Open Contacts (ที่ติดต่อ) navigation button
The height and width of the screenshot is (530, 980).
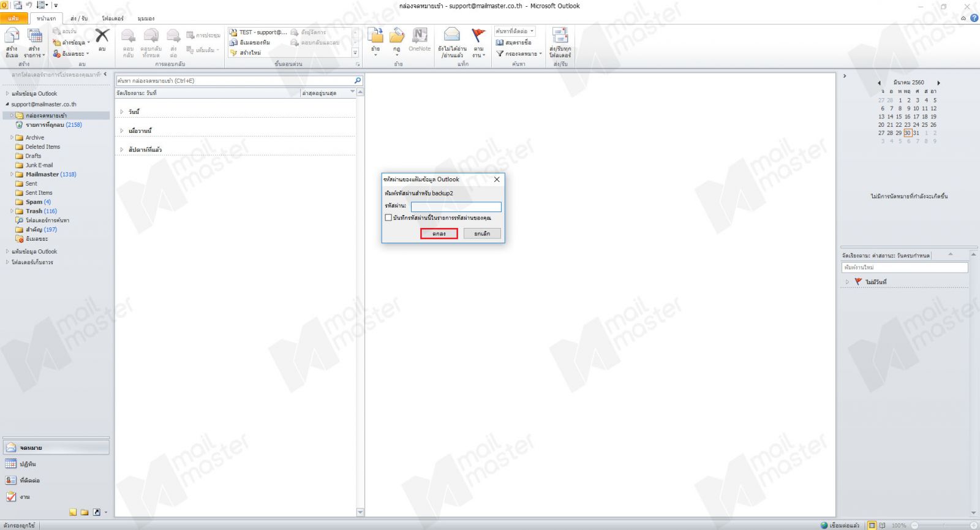pyautogui.click(x=56, y=480)
